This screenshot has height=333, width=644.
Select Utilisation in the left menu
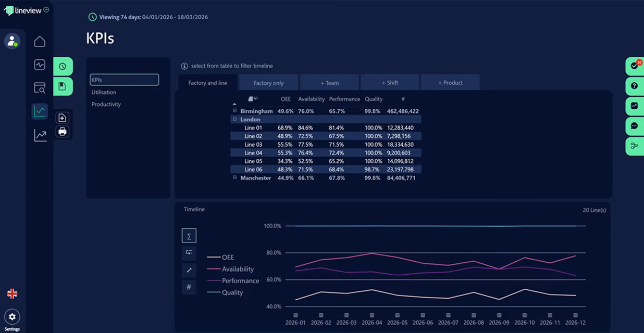tap(104, 92)
